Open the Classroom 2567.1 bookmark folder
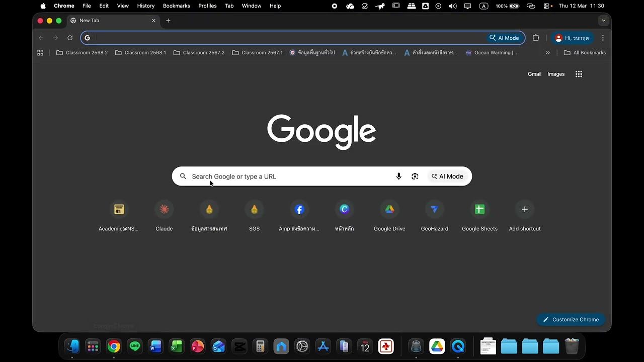The image size is (644, 362). [257, 52]
